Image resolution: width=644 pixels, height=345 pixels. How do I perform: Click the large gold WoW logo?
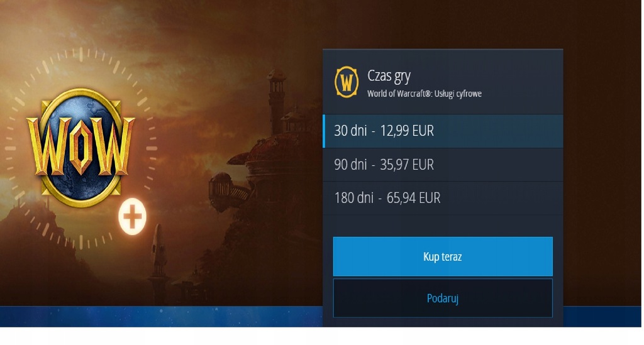(x=80, y=147)
